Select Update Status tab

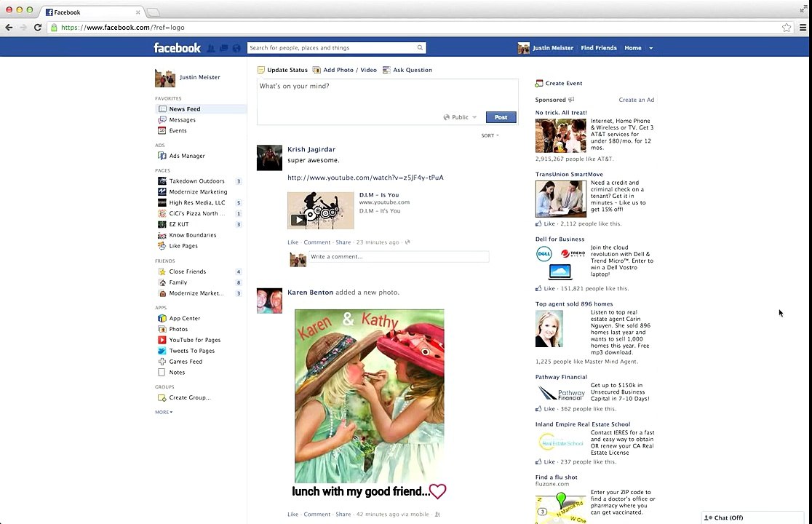point(283,70)
